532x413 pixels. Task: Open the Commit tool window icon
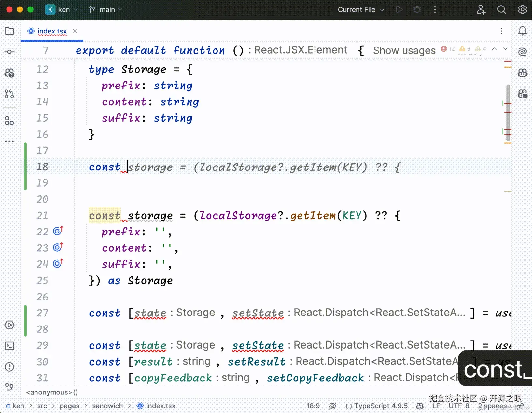tap(9, 52)
